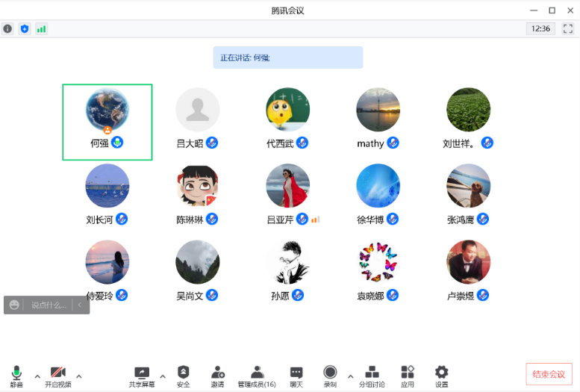
Task: Click the red 结束会议 button
Action: (x=549, y=373)
